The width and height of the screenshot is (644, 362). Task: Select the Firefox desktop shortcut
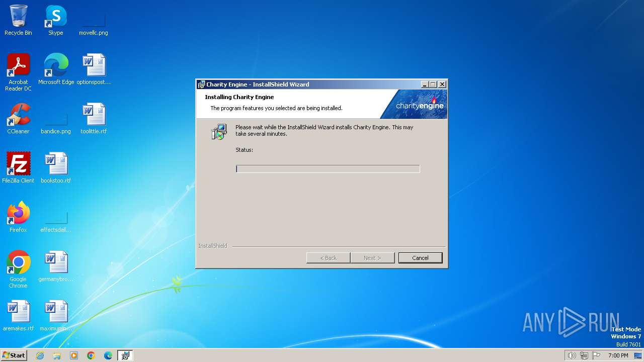point(18,217)
